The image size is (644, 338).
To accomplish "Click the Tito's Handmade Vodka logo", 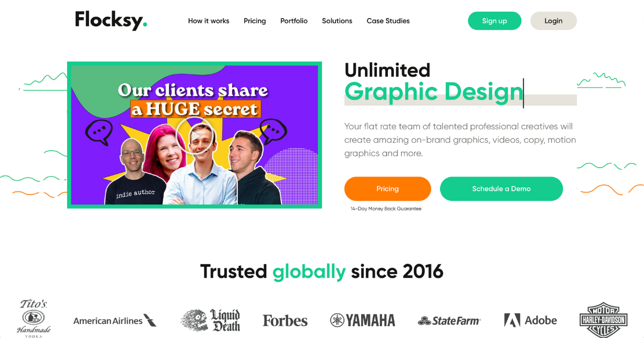I will pos(34,318).
